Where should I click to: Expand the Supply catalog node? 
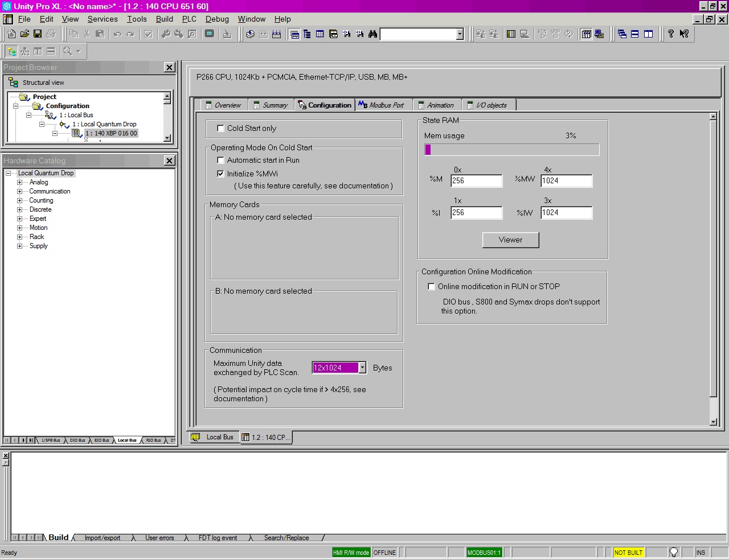coord(19,246)
